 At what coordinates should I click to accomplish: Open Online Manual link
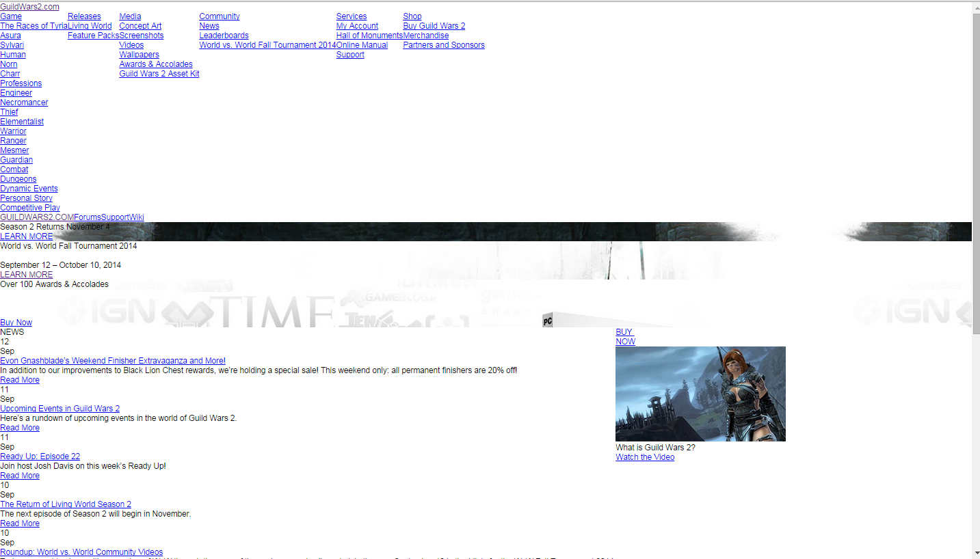pyautogui.click(x=362, y=45)
